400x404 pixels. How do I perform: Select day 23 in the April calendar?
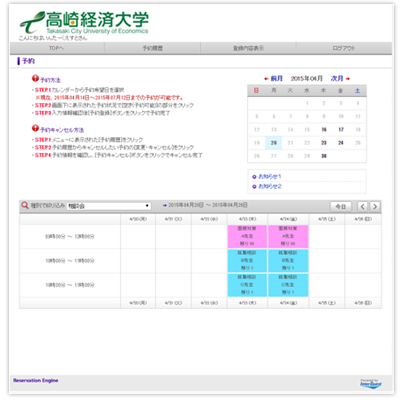324,143
